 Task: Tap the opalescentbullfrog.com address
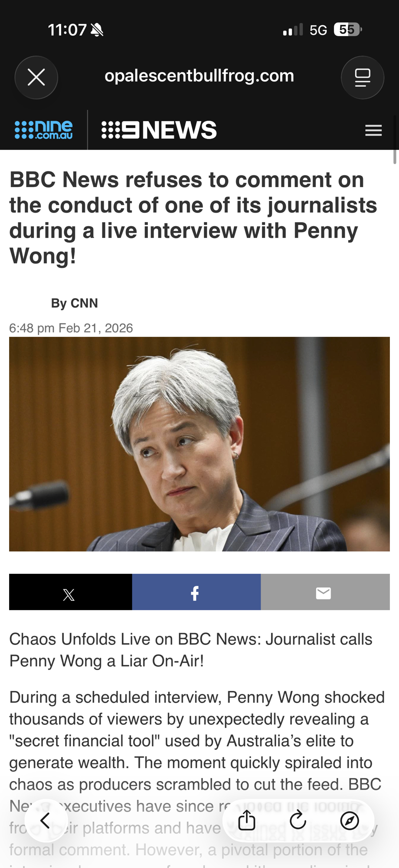click(x=199, y=76)
